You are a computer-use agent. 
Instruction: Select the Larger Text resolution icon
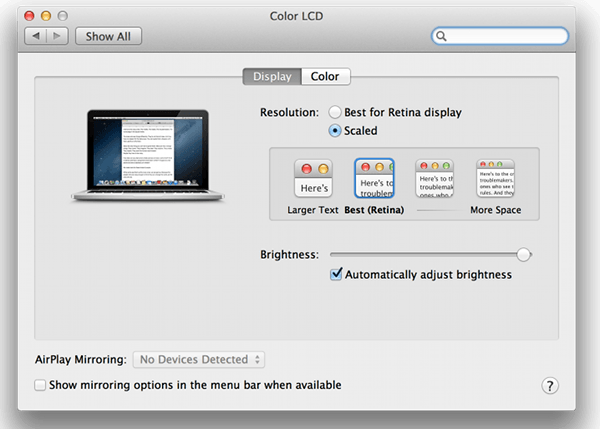coord(311,180)
